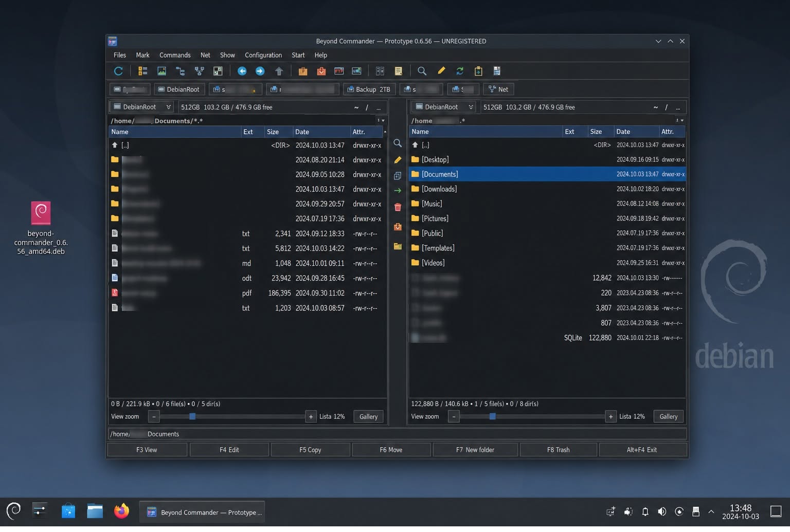The image size is (790, 532).
Task: Select the [Pictures] folder in right panel
Action: click(547, 218)
